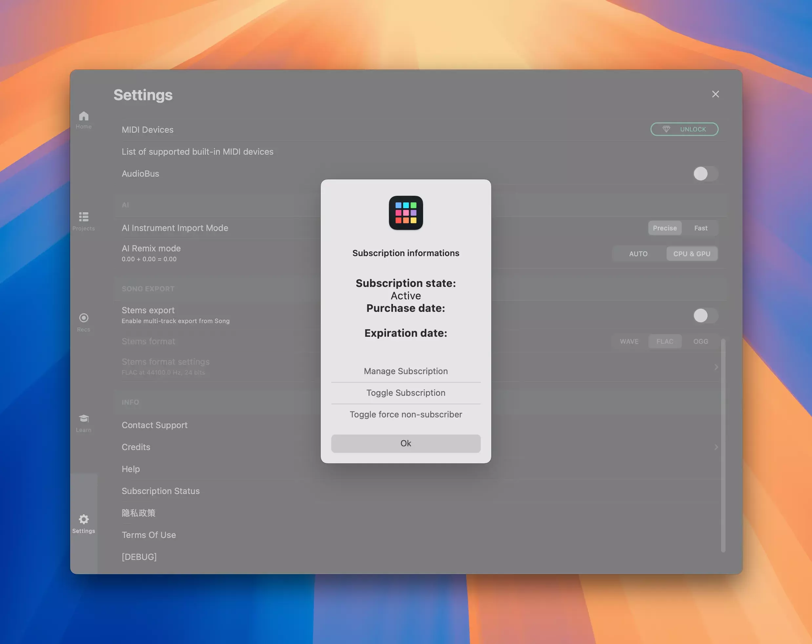Expand the Credits row chevron
The width and height of the screenshot is (812, 644).
click(716, 447)
